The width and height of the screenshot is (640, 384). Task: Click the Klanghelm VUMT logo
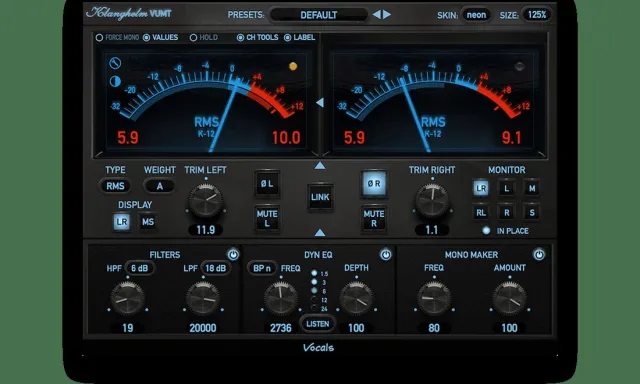[129, 13]
